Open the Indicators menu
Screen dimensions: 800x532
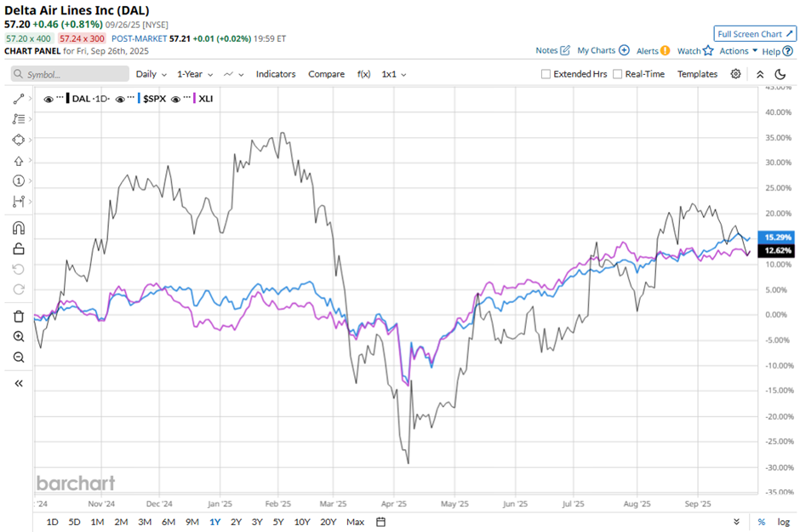(x=276, y=74)
